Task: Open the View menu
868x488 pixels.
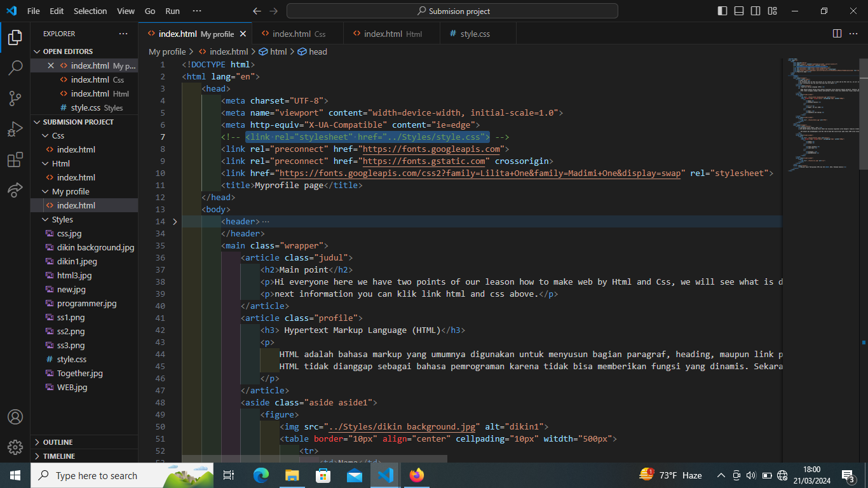Action: click(x=125, y=11)
